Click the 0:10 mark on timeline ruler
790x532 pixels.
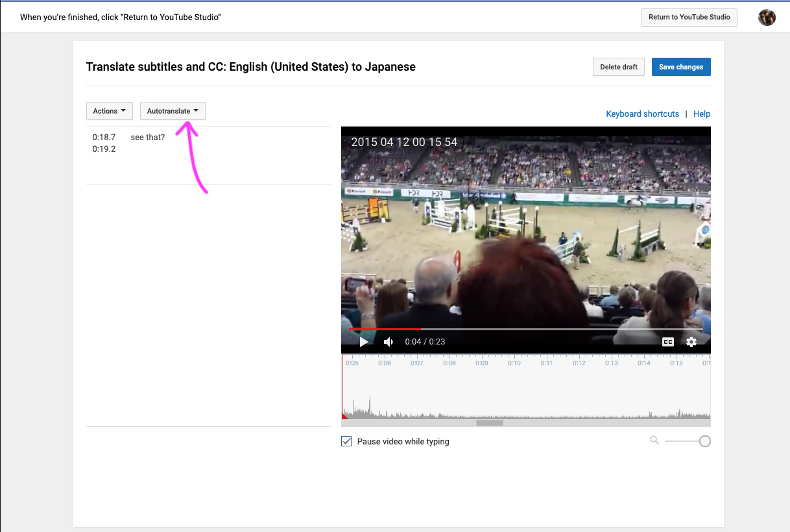pyautogui.click(x=514, y=363)
